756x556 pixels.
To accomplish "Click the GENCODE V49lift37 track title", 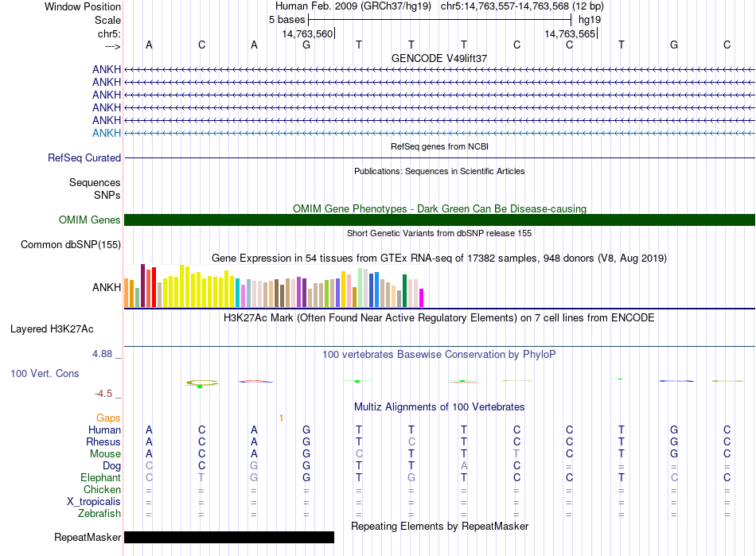I will pos(439,58).
